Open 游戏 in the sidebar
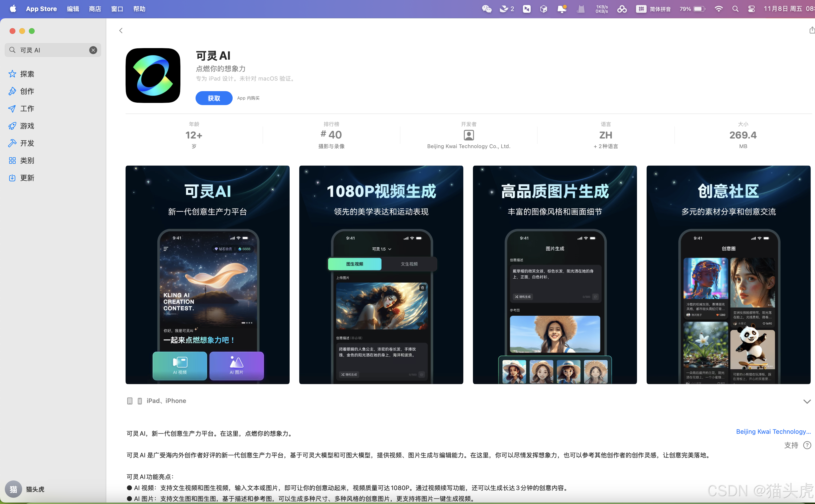815x504 pixels. [x=21, y=126]
